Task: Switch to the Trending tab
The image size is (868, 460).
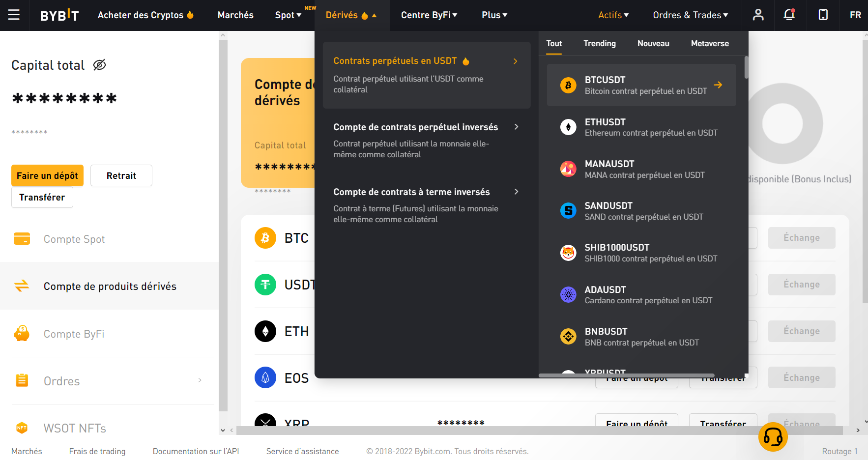Action: (600, 43)
